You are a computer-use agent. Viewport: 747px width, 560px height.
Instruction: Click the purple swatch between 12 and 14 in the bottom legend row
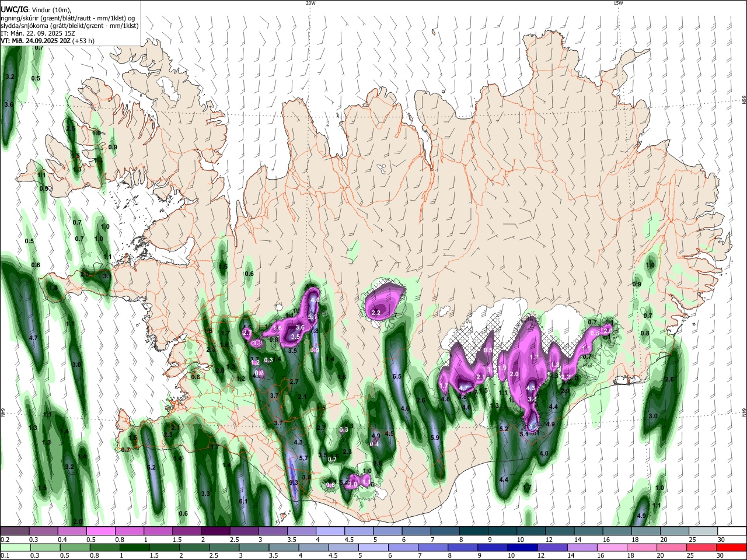pos(552,548)
